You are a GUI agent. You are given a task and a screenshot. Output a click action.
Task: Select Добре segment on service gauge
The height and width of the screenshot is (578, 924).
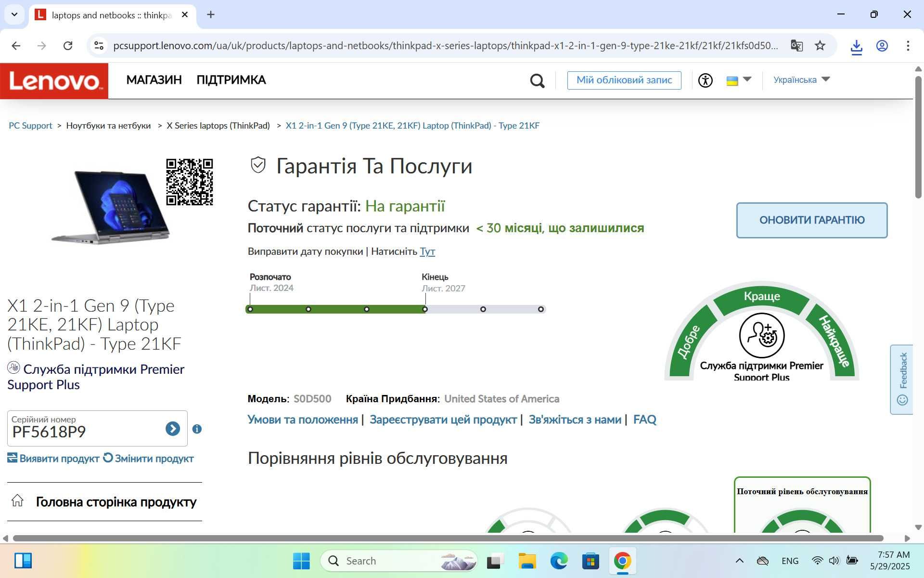click(690, 342)
